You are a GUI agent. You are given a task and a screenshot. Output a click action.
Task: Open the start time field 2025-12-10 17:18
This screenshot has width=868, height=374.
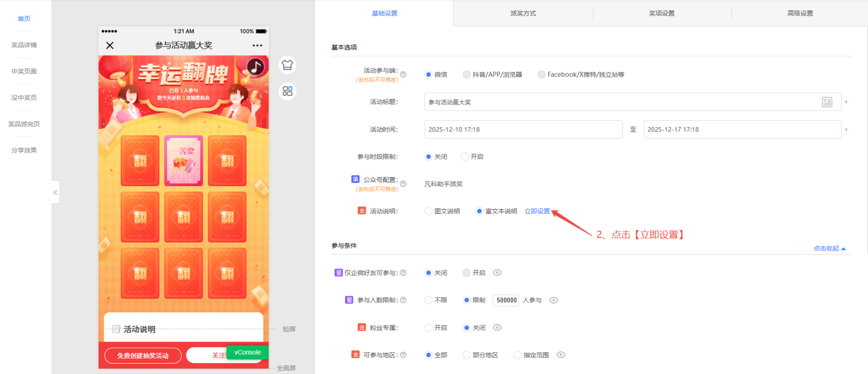tap(523, 129)
